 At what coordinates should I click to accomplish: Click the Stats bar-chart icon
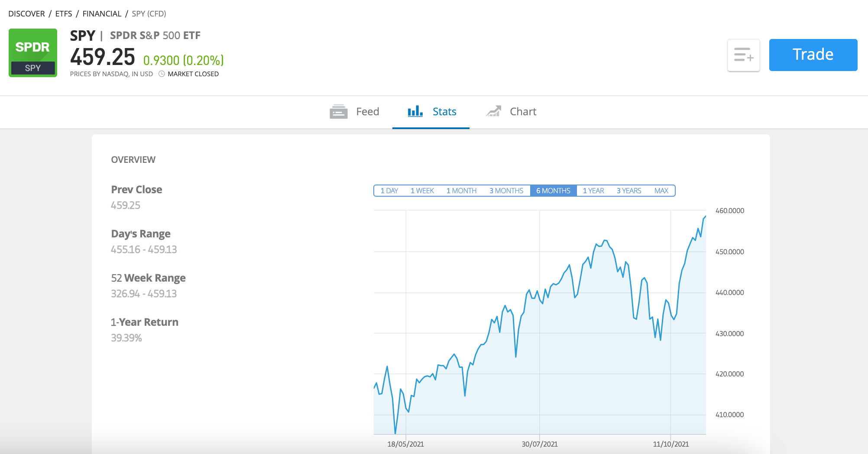point(415,111)
